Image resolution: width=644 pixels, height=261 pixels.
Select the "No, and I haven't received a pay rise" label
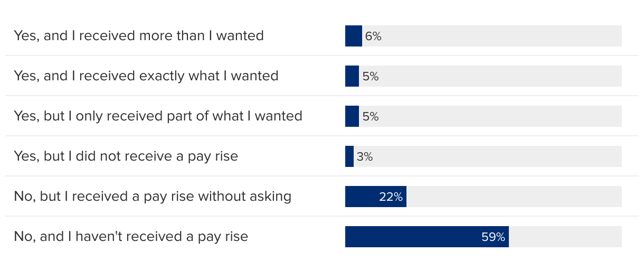(130, 237)
